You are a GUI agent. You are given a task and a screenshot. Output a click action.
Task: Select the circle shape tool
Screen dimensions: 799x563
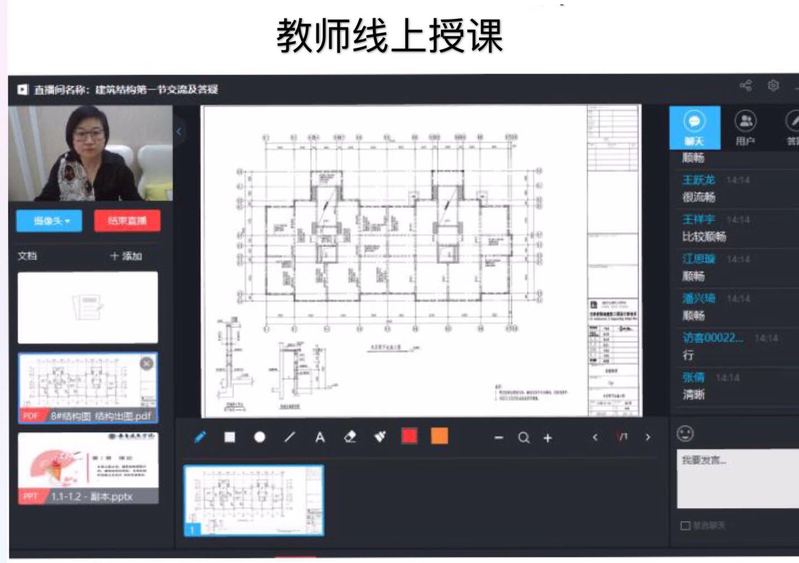coord(260,437)
